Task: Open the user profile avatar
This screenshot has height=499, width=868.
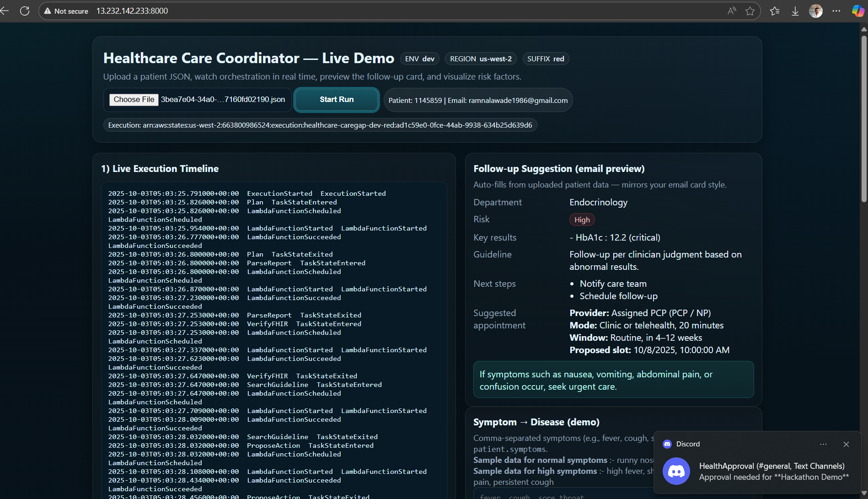Action: click(x=816, y=11)
